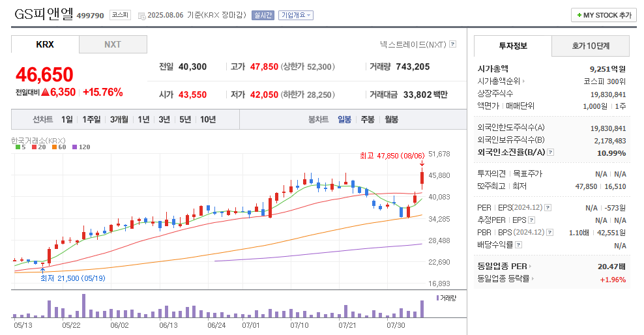Click the +1.96% 동일업종 등락률 value
Viewport: 644px width, 335px height.
613,280
